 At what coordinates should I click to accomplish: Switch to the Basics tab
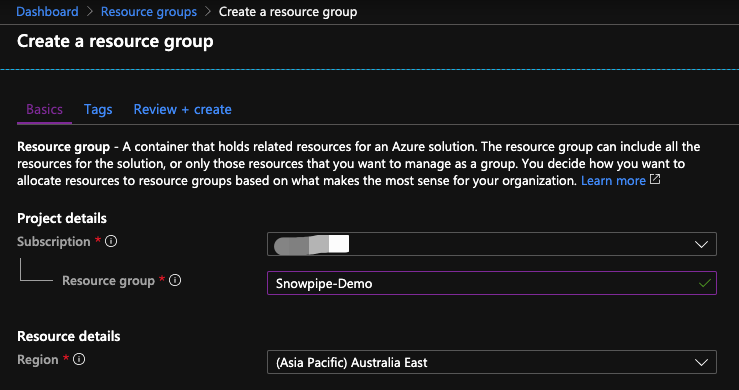tap(44, 109)
